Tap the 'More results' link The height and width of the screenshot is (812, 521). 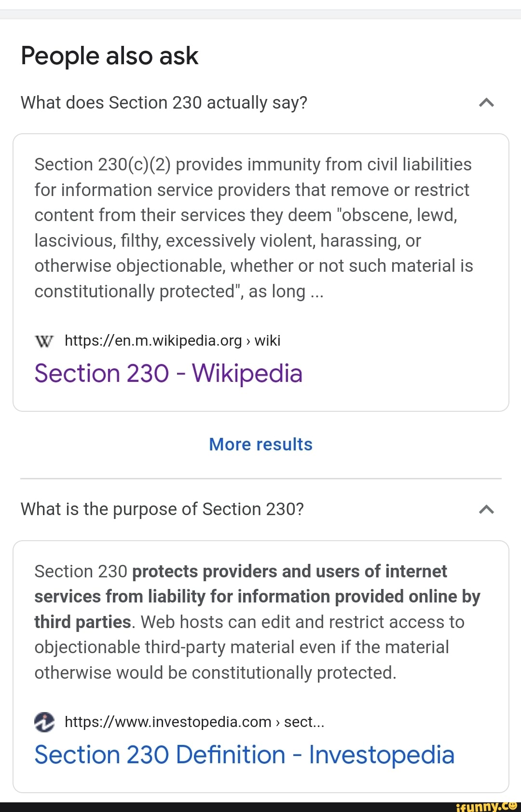[x=260, y=444]
